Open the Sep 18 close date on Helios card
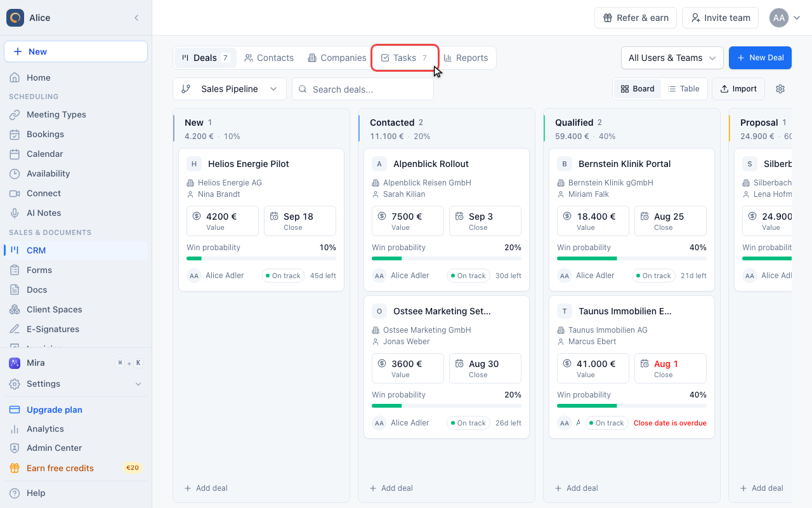This screenshot has width=812, height=508. click(x=300, y=221)
